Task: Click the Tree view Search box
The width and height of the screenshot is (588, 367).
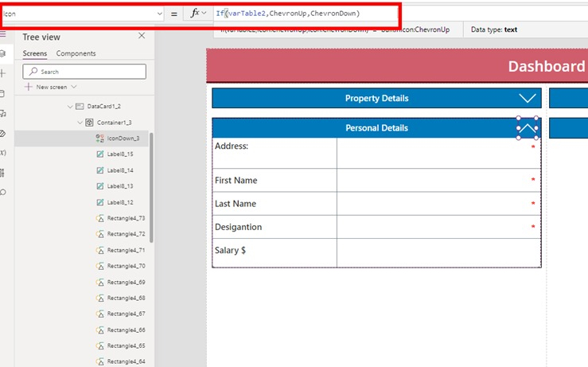Action: coord(84,72)
